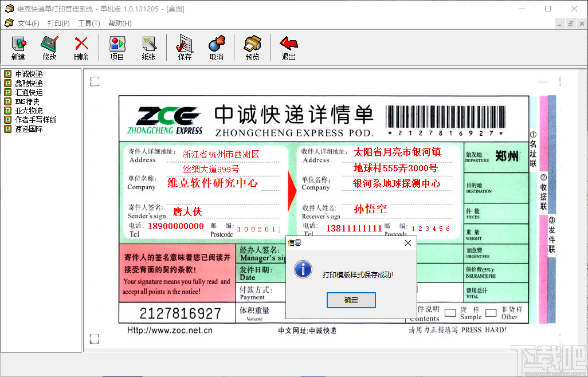Check the 非货样 Other checkbox
Image resolution: width=588 pixels, height=377 pixels.
[491, 313]
